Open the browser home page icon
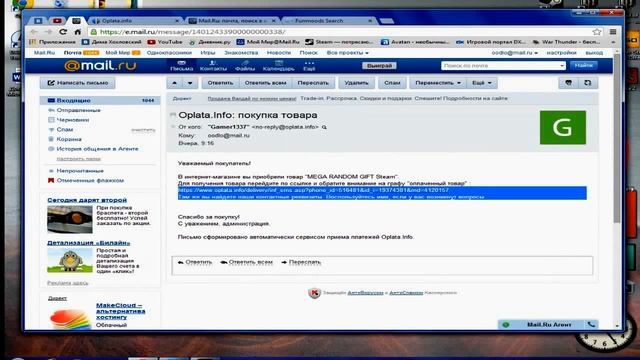The width and height of the screenshot is (640, 360). pyautogui.click(x=78, y=31)
